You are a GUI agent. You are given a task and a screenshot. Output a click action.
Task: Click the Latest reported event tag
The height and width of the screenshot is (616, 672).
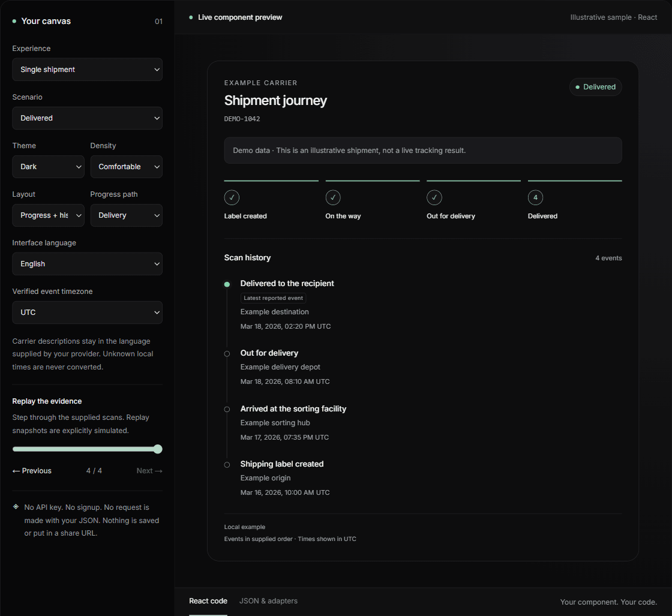274,298
